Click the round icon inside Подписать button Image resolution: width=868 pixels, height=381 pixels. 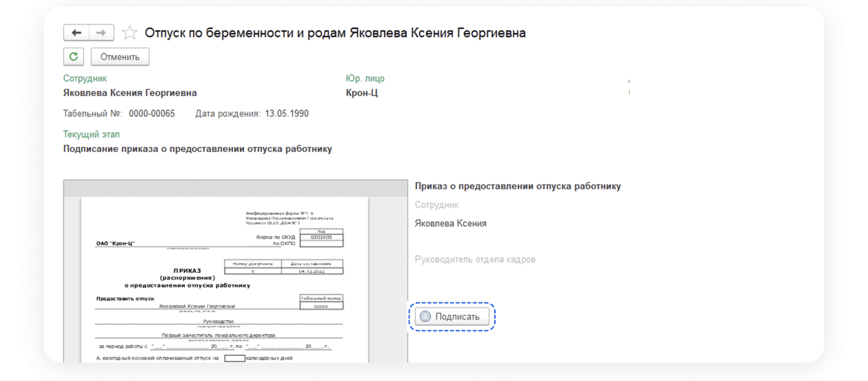tap(425, 316)
